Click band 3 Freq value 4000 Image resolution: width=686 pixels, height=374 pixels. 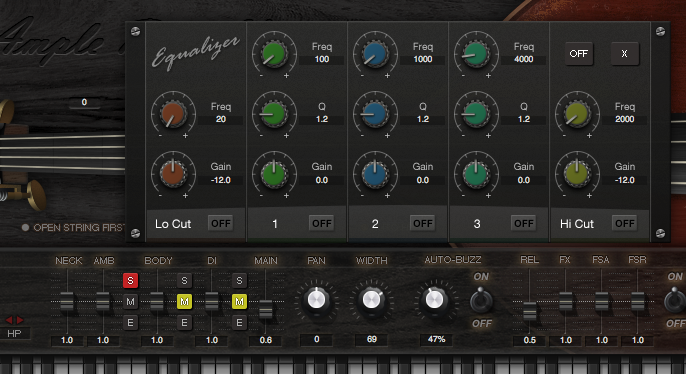[524, 59]
